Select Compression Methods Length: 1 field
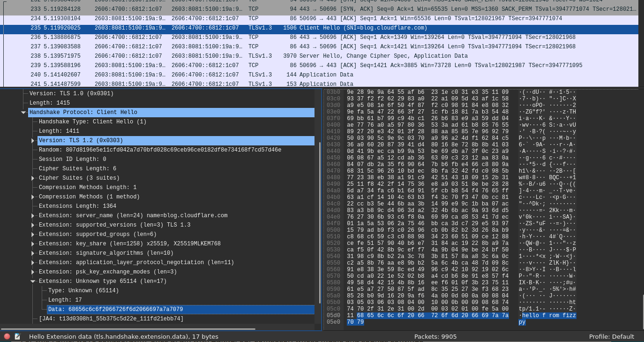The image size is (644, 342). [88, 188]
